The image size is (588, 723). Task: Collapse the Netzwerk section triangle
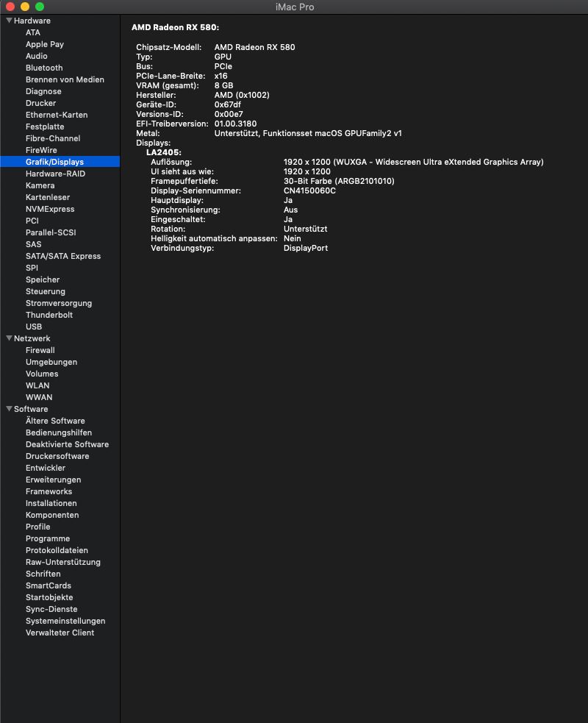9,338
